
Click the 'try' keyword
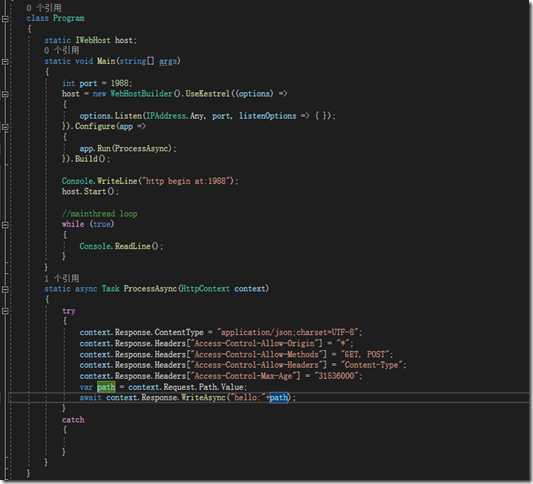click(69, 311)
